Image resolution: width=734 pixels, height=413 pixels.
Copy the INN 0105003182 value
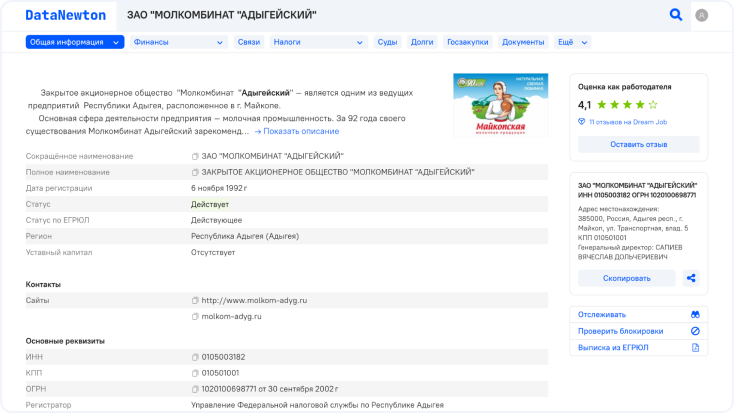195,357
